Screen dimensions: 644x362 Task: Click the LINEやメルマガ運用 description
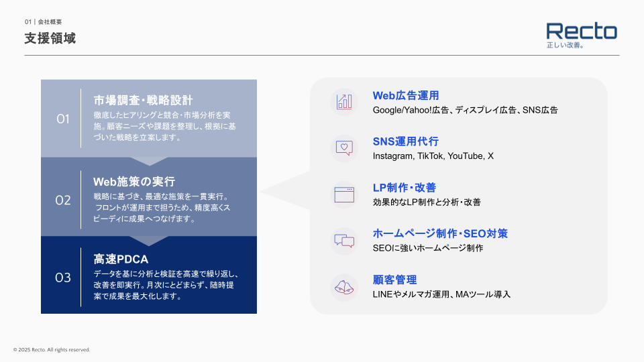click(x=441, y=294)
